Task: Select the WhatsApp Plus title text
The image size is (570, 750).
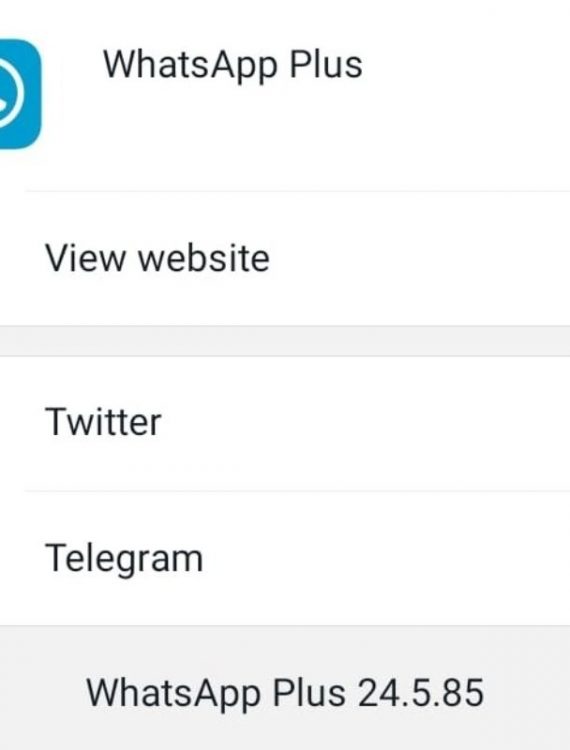Action: click(233, 66)
